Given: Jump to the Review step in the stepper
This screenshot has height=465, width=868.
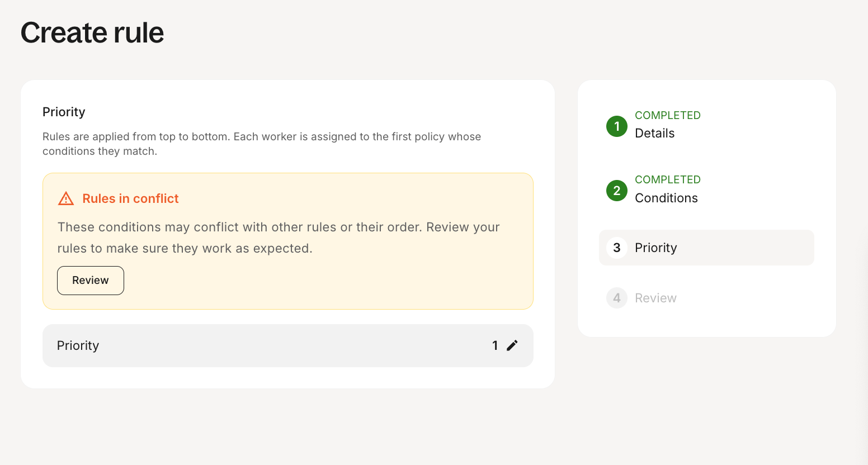Looking at the screenshot, I should click(x=655, y=298).
